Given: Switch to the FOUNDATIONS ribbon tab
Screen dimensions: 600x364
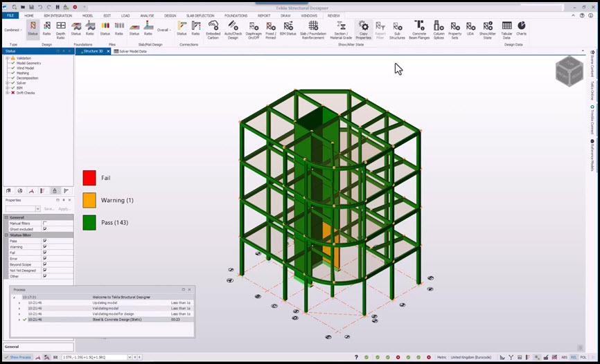Looking at the screenshot, I should 236,16.
